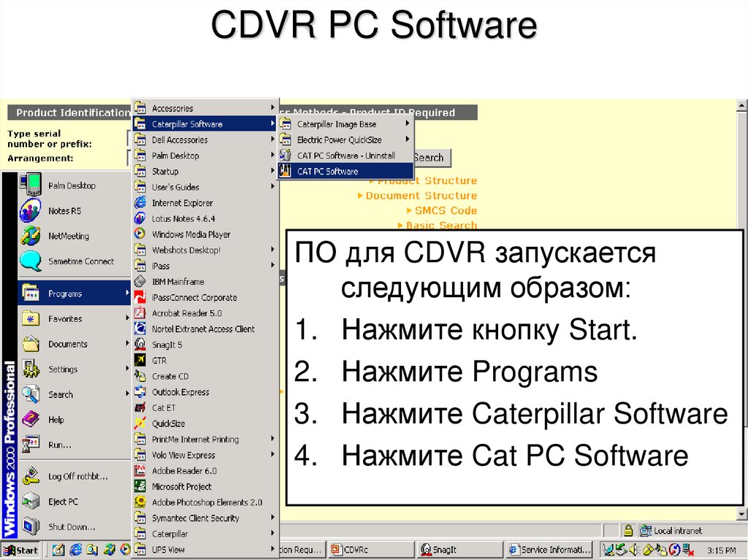The height and width of the screenshot is (560, 748).
Task: Click the scrollbar down arrow of the browser page
Action: coord(741,514)
